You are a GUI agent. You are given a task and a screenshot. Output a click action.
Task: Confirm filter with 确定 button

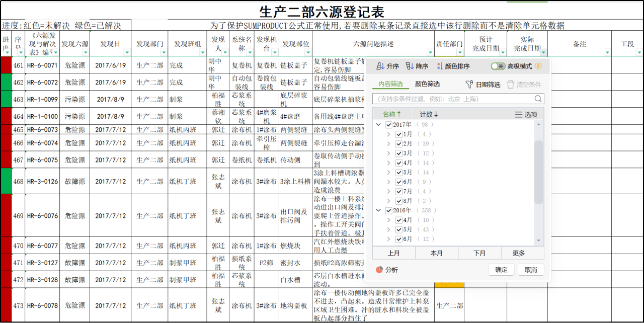point(501,270)
